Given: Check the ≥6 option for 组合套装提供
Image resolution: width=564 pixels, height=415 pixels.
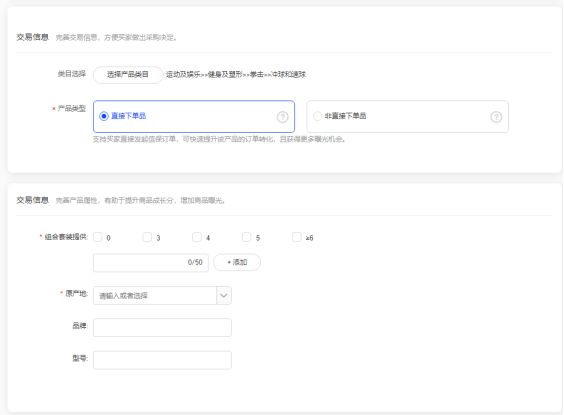Looking at the screenshot, I should click(296, 237).
